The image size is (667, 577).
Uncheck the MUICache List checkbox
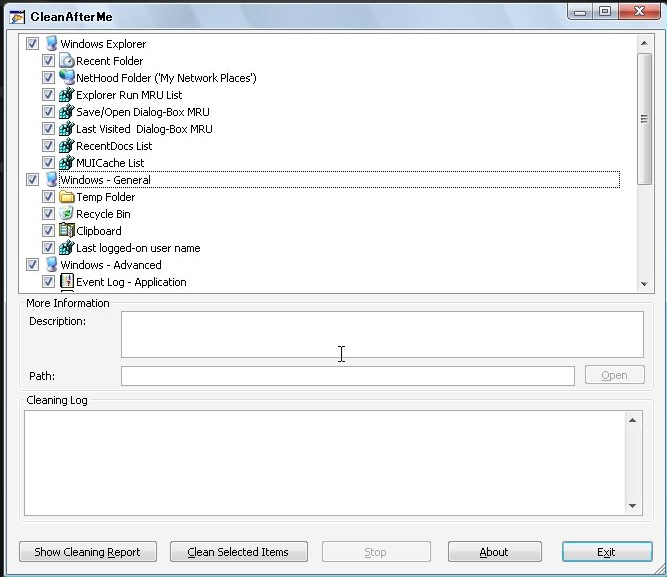point(48,163)
